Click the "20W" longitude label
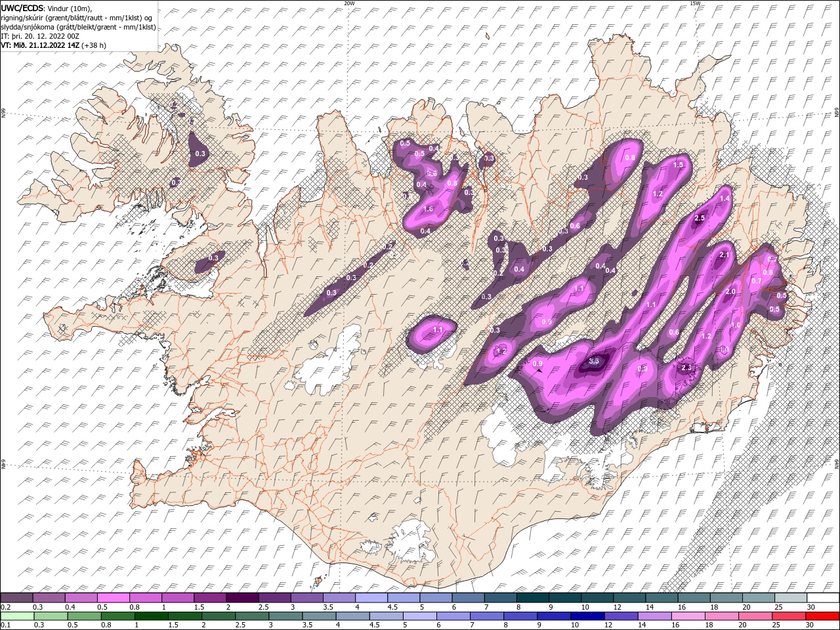This screenshot has height=630, width=840. click(349, 3)
